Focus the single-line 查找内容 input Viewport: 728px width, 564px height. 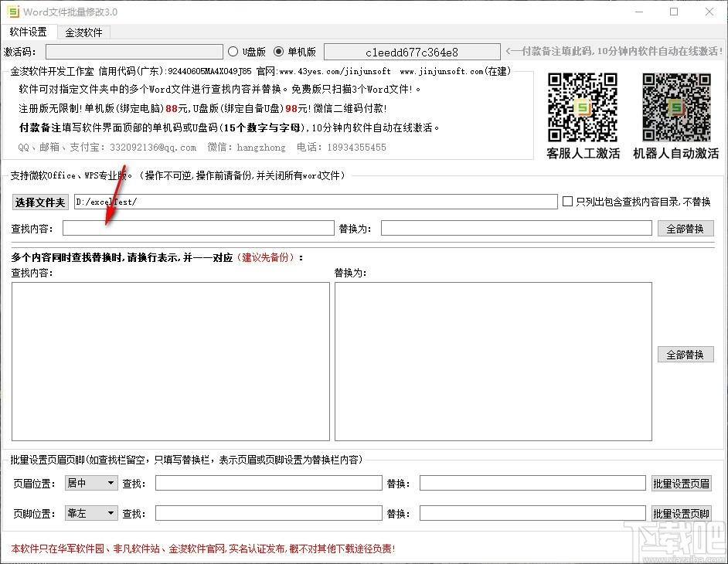[x=199, y=228]
